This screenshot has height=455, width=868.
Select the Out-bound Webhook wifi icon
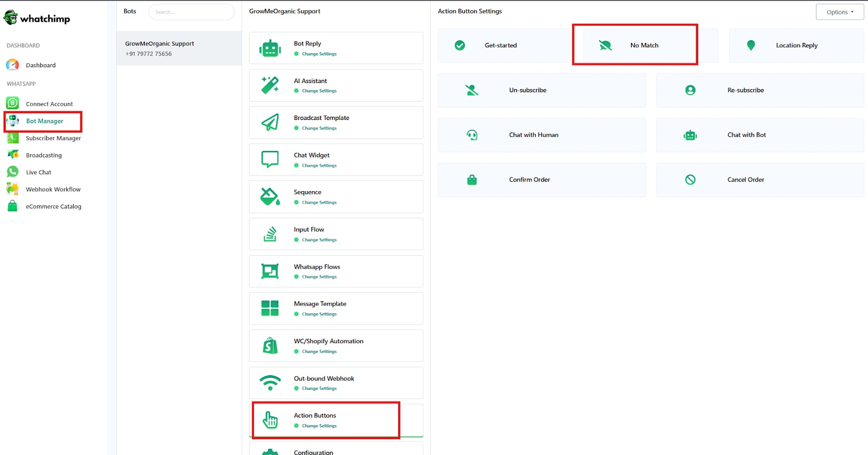270,383
